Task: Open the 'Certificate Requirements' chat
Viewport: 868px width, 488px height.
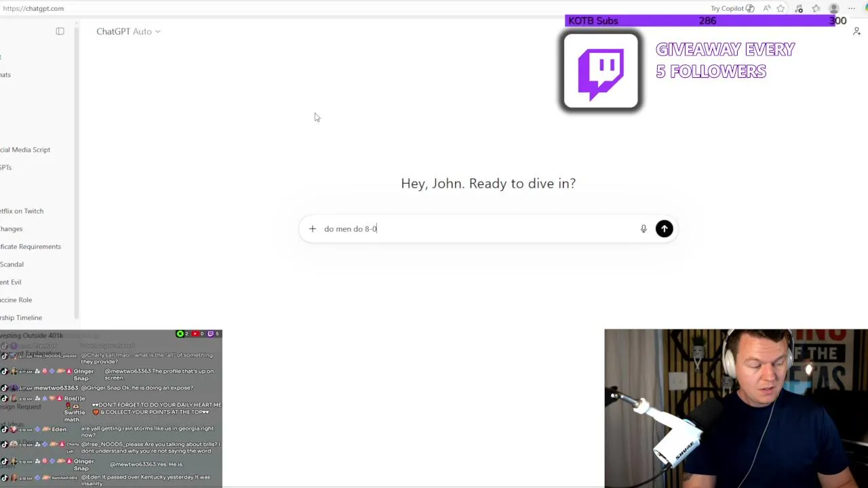Action: (x=31, y=247)
